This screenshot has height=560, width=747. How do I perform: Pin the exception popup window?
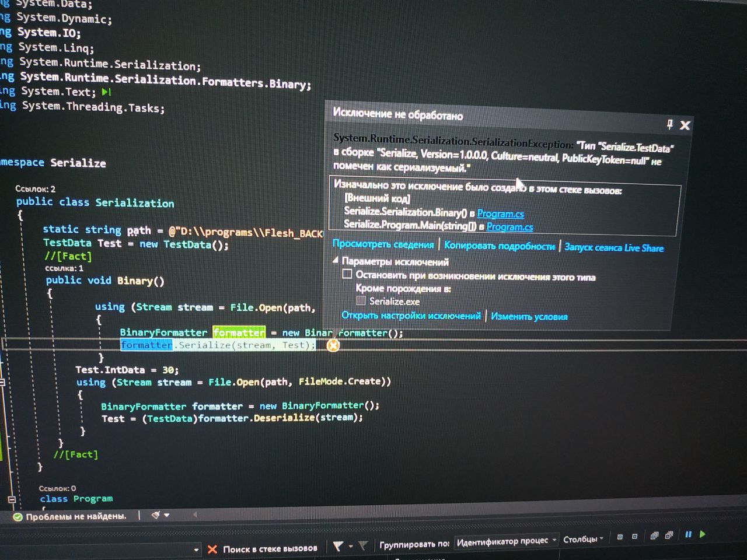pyautogui.click(x=670, y=124)
